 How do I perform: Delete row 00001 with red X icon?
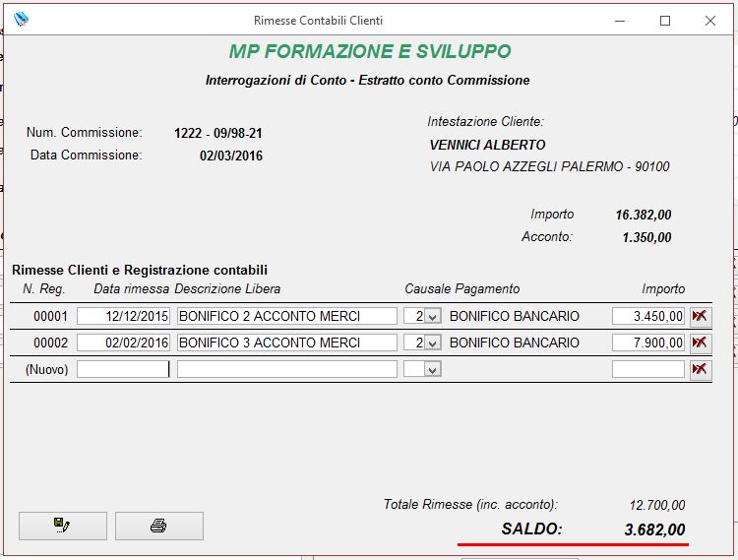pyautogui.click(x=701, y=316)
